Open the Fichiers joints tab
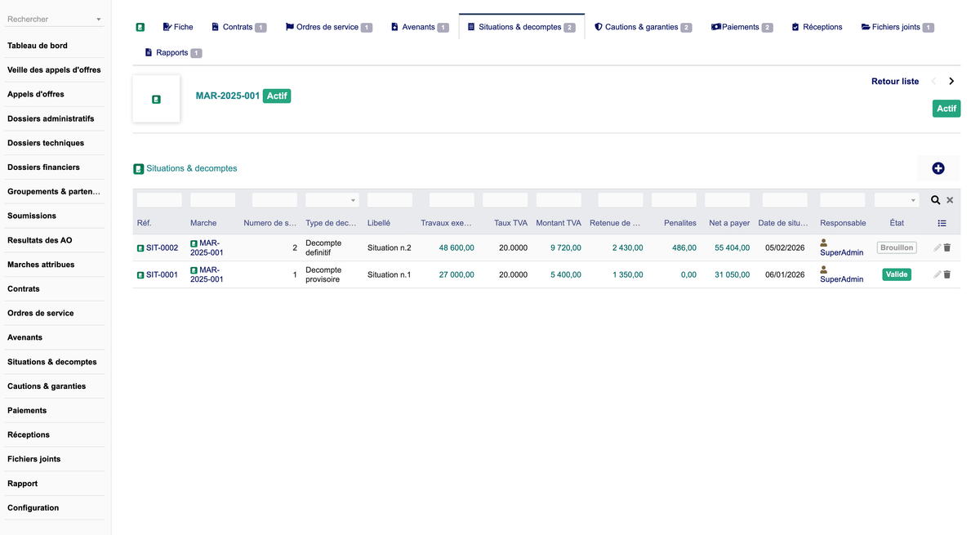 [x=898, y=27]
